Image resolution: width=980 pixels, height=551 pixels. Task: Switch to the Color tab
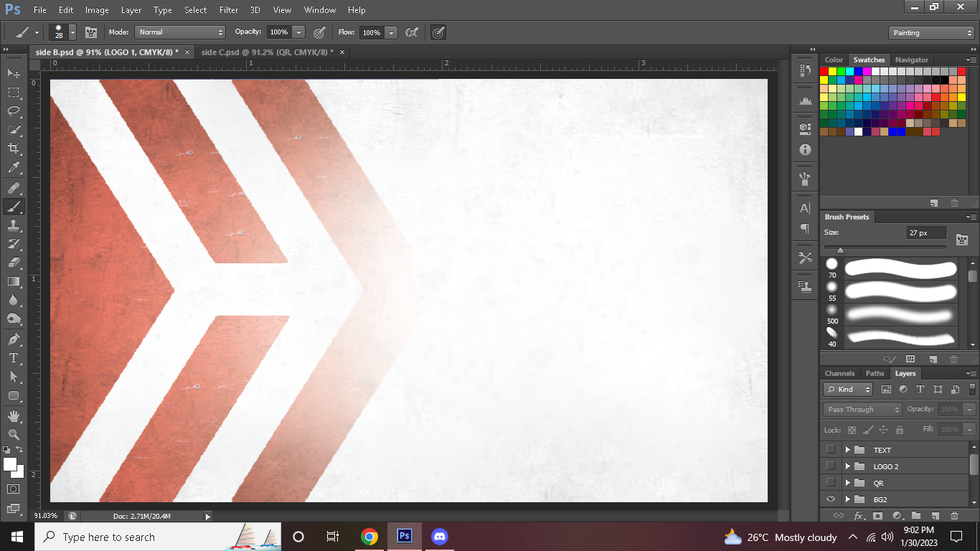(x=834, y=60)
